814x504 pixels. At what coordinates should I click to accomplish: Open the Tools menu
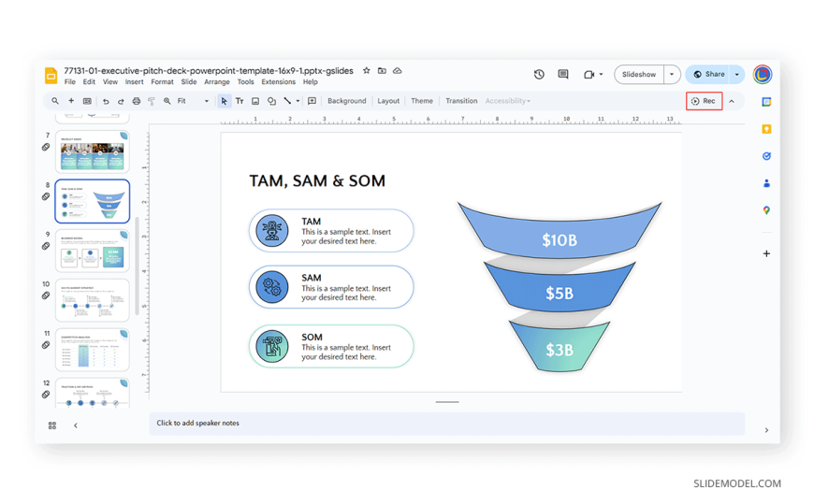pos(245,82)
